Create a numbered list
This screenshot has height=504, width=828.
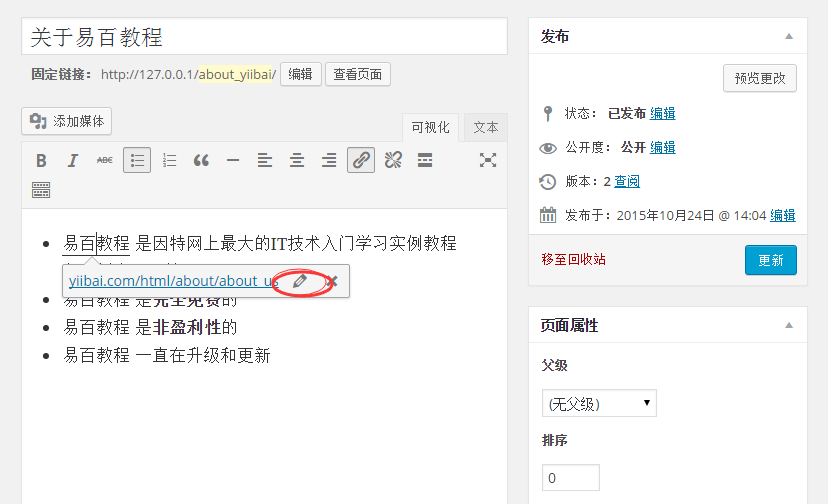click(x=169, y=160)
